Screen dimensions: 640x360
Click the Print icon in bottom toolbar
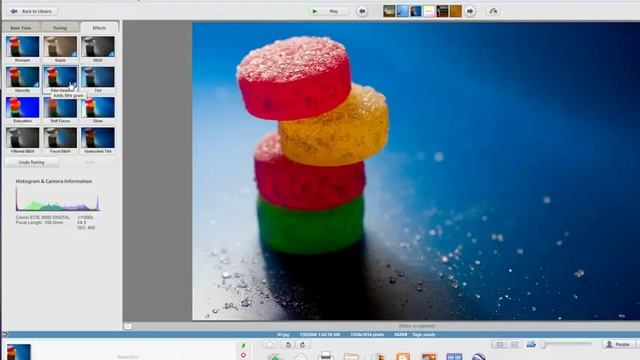tap(326, 356)
